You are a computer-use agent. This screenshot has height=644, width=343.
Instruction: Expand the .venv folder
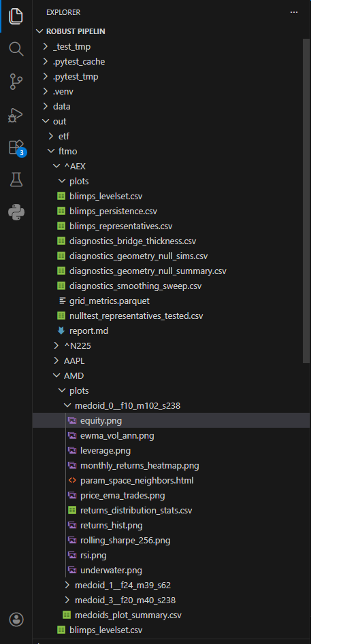point(45,91)
